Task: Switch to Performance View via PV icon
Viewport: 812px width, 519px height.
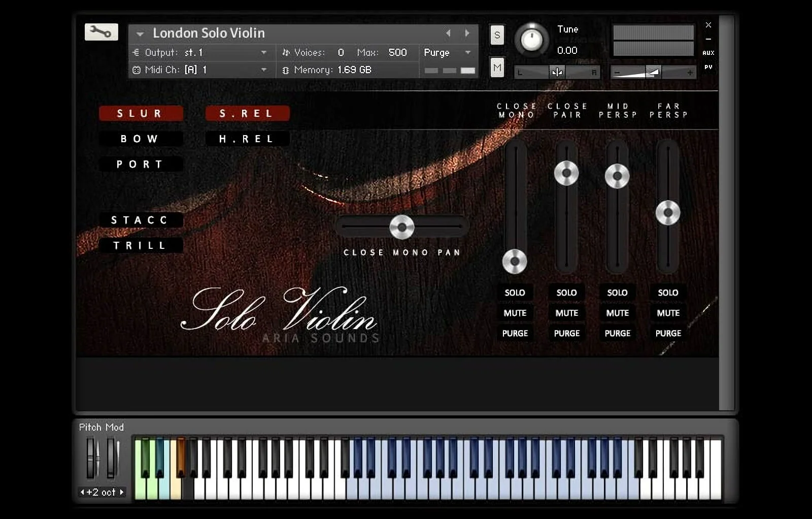Action: tap(708, 66)
